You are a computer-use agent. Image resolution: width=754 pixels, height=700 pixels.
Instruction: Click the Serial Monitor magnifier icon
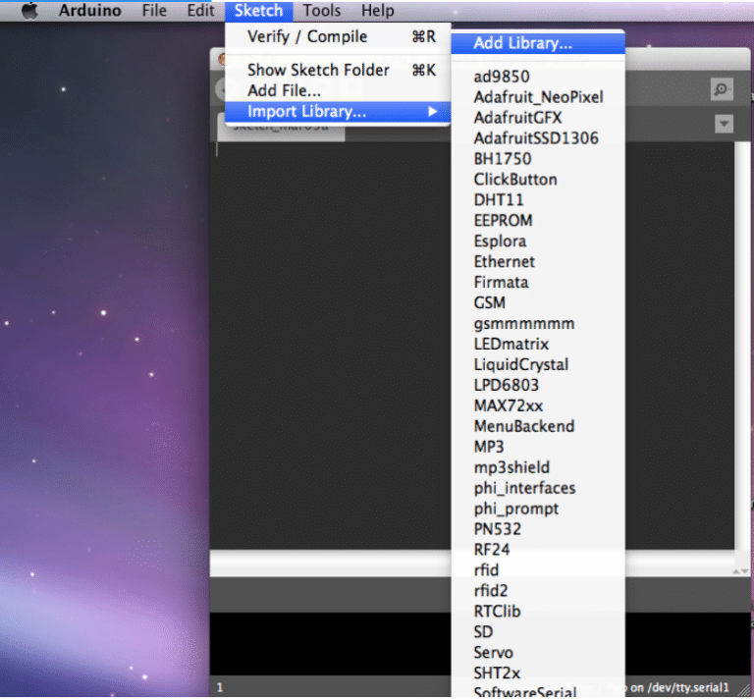(x=722, y=89)
